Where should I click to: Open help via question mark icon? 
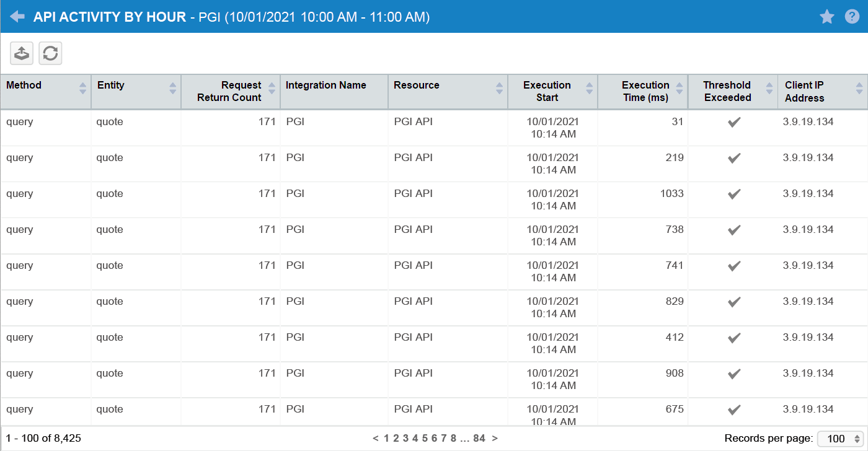pyautogui.click(x=852, y=17)
